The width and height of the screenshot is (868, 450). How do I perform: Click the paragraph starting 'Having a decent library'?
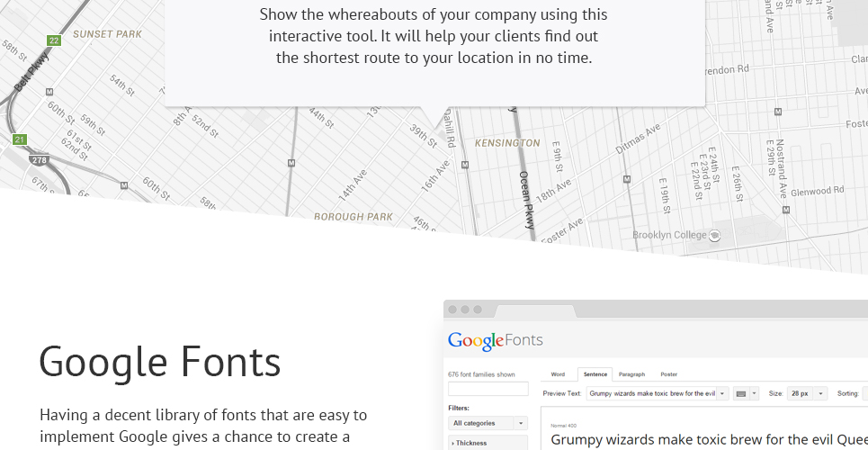pos(203,425)
